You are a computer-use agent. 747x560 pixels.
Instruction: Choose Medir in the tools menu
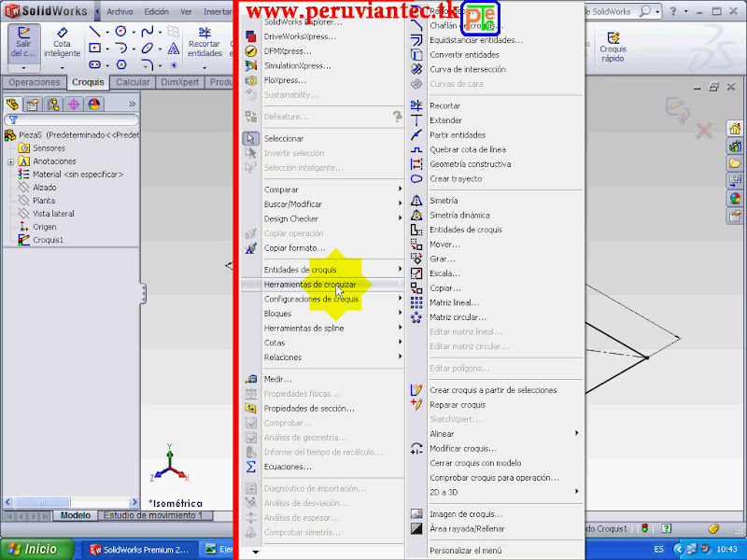[322, 379]
